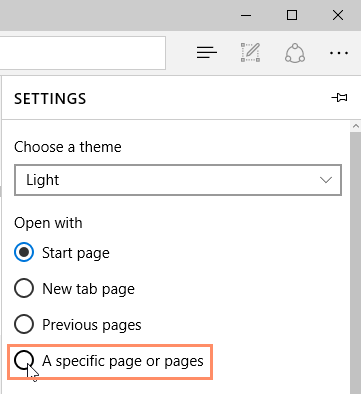Select Previous pages radio option
The width and height of the screenshot is (361, 394).
tap(24, 324)
